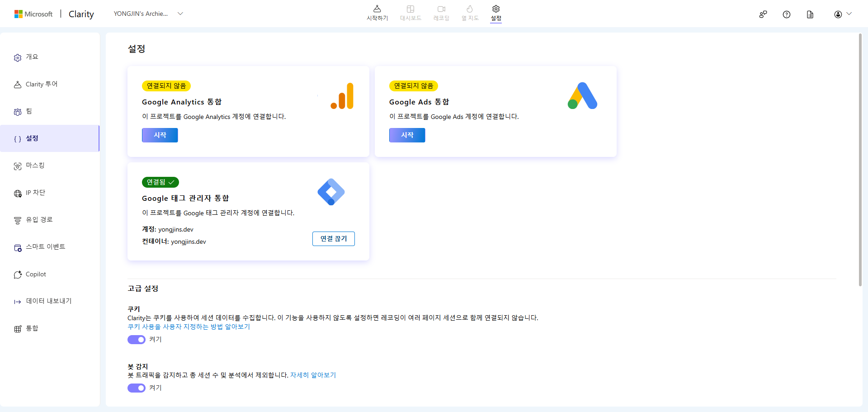Expand the account menu chevron
The width and height of the screenshot is (868, 412).
click(849, 14)
